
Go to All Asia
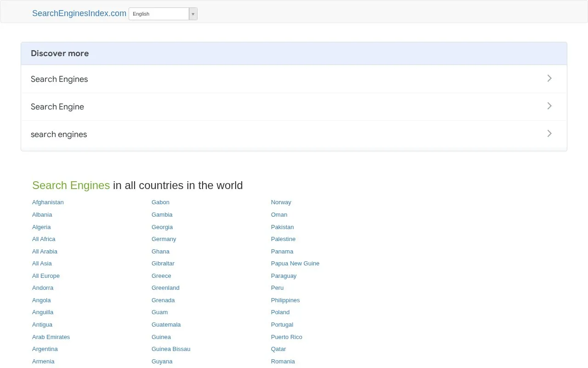coord(42,264)
